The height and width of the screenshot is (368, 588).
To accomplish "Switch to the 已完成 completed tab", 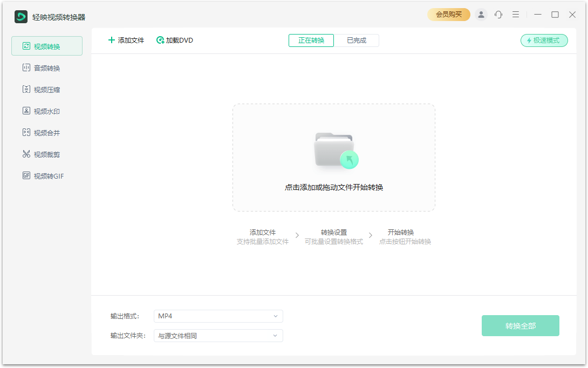I will coord(357,40).
